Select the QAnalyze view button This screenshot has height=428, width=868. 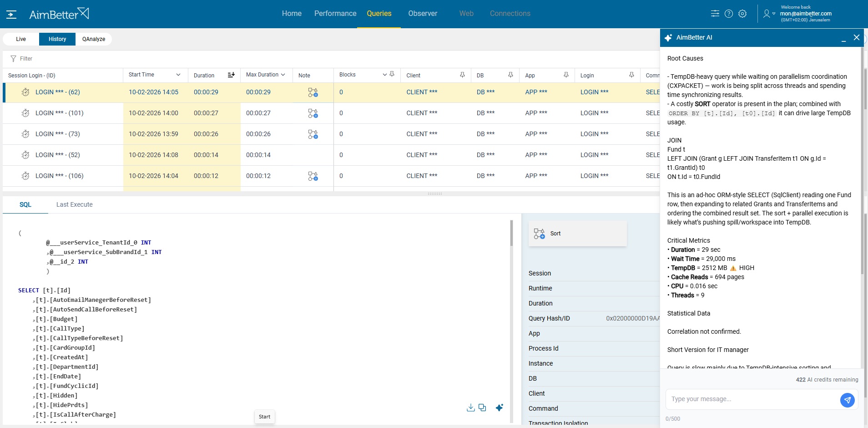point(94,39)
